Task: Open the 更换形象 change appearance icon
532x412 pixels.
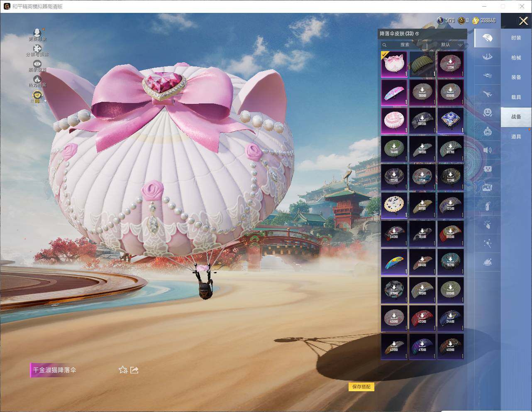Action: (x=37, y=35)
